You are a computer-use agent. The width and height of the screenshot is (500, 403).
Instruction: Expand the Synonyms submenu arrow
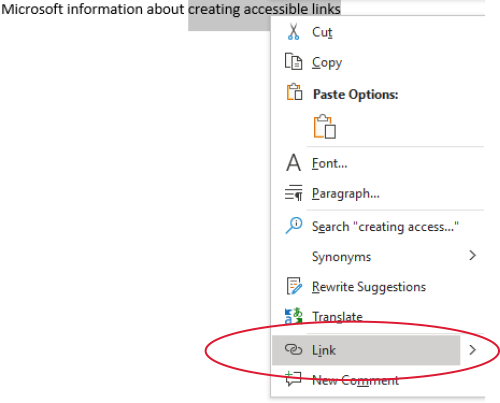point(472,256)
